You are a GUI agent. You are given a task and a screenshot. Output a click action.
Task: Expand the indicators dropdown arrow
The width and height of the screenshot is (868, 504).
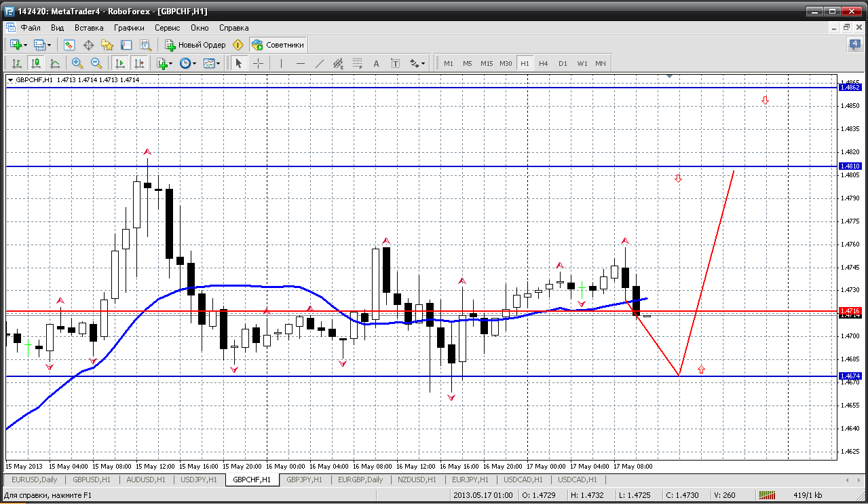(171, 63)
